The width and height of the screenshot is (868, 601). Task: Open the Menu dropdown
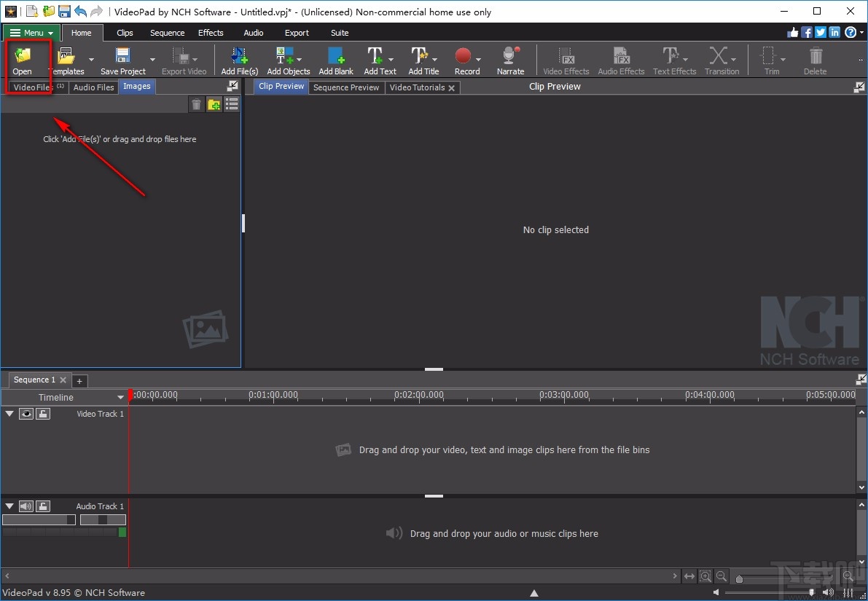[31, 32]
